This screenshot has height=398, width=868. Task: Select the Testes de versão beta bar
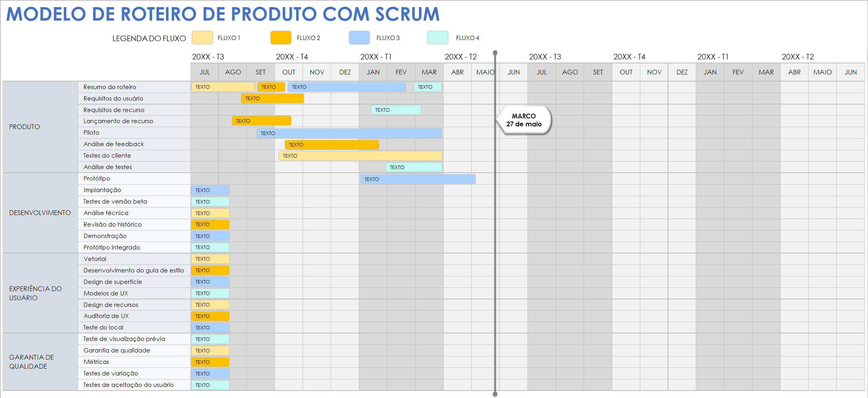tap(210, 202)
